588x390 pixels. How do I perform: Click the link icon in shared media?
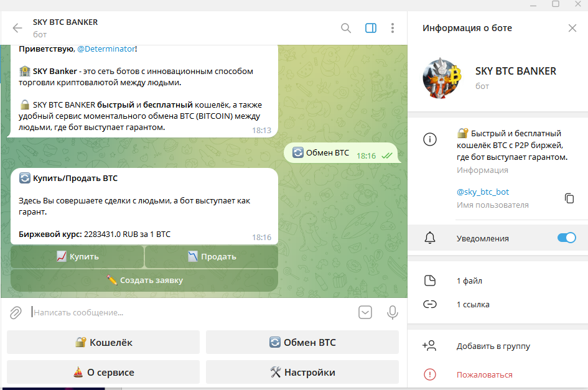click(430, 304)
